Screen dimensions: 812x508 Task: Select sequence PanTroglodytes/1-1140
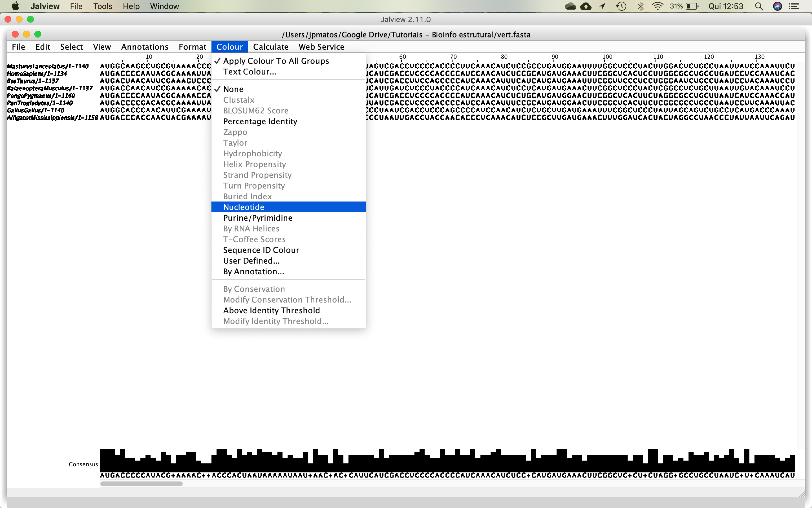[x=39, y=103]
